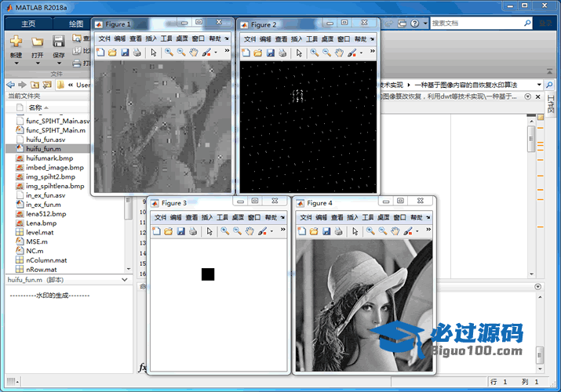Go back with the blue back arrow

[11, 85]
